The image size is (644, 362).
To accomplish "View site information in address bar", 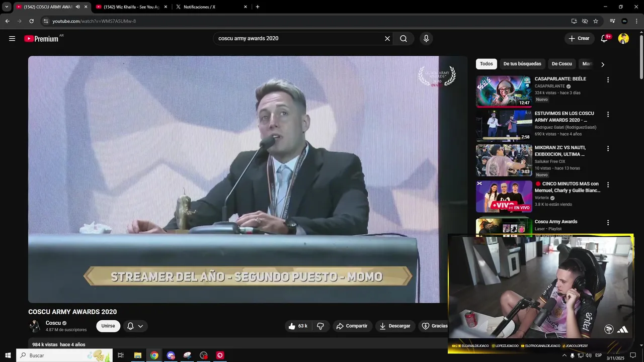I will click(x=46, y=21).
